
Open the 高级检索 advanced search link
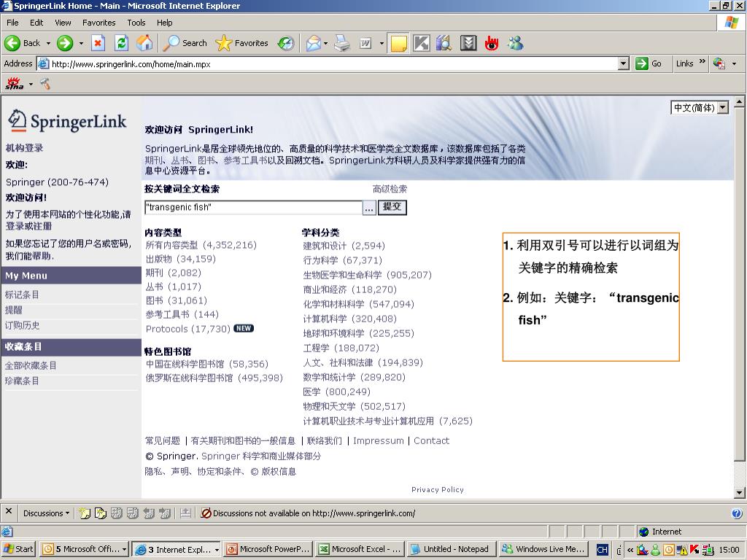coord(390,189)
